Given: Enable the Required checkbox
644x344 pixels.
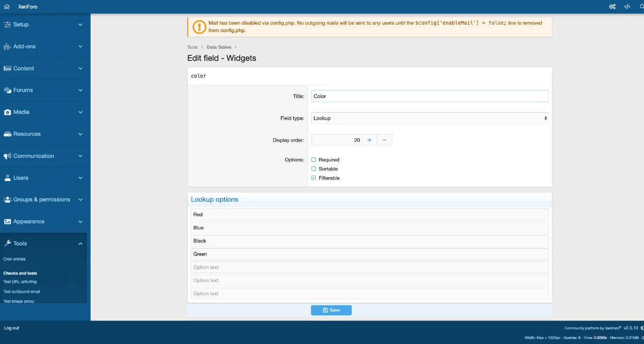Looking at the screenshot, I should click(x=314, y=160).
